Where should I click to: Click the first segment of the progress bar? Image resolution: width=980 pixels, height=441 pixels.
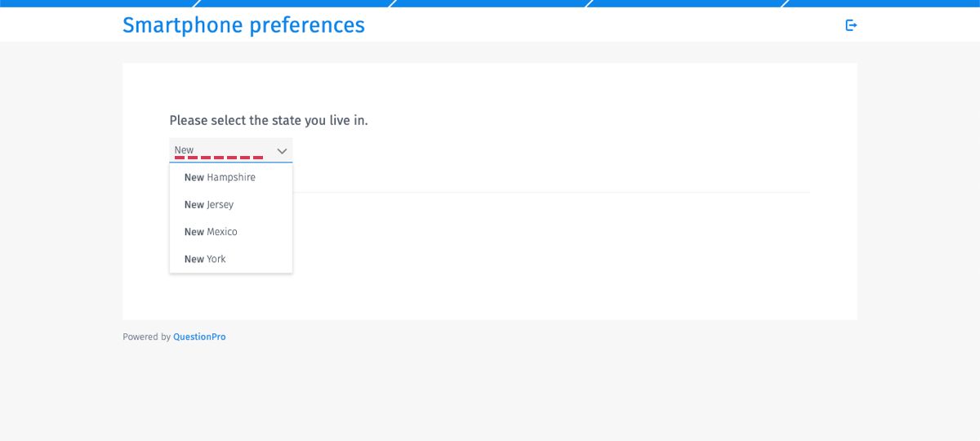click(96, 3)
